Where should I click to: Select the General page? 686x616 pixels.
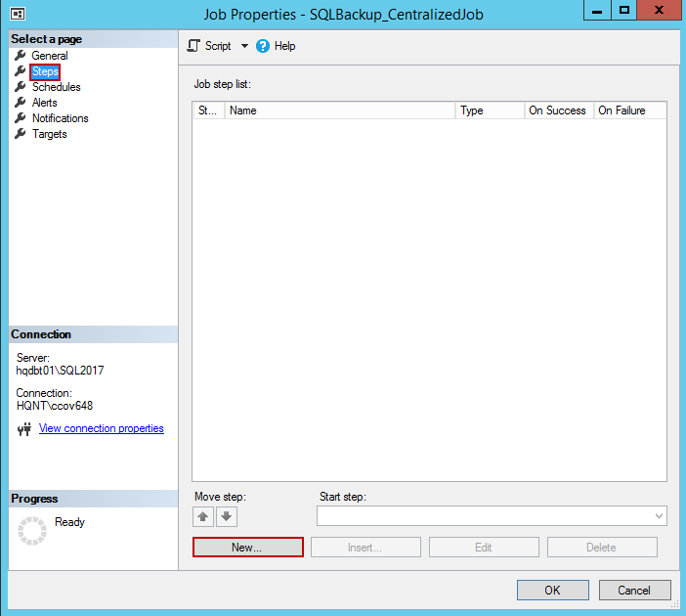(50, 56)
